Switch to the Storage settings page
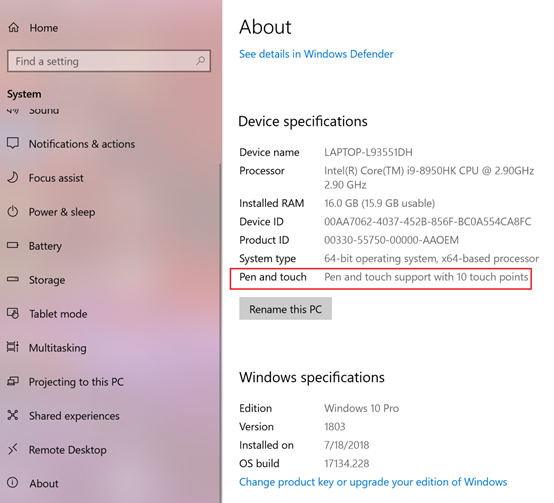 [x=47, y=280]
